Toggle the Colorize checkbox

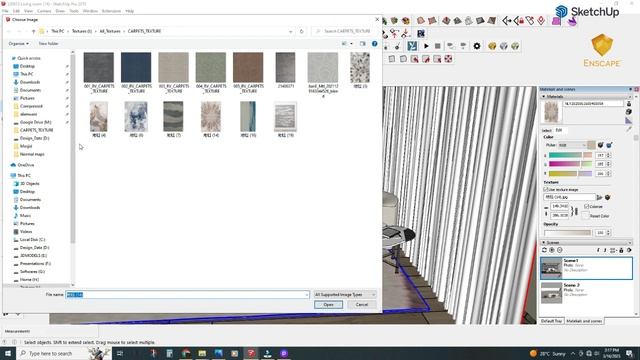click(x=587, y=207)
